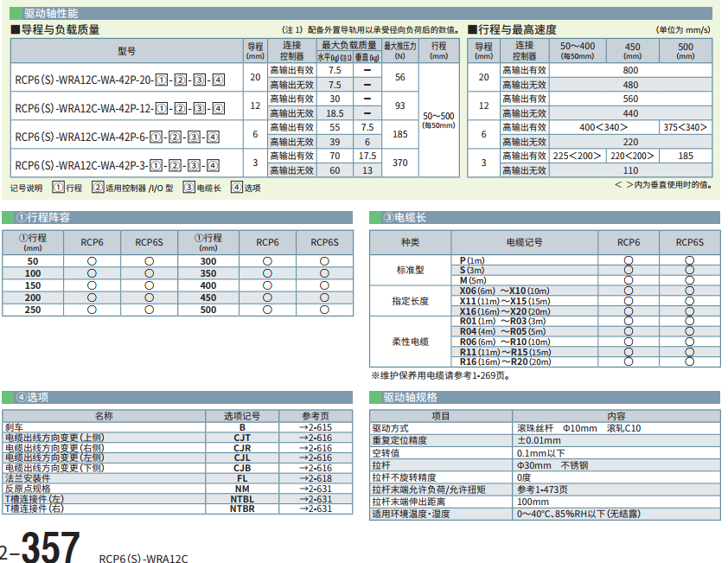
Task: Select RCP6S circle for 300mm stroke
Action: click(x=324, y=260)
